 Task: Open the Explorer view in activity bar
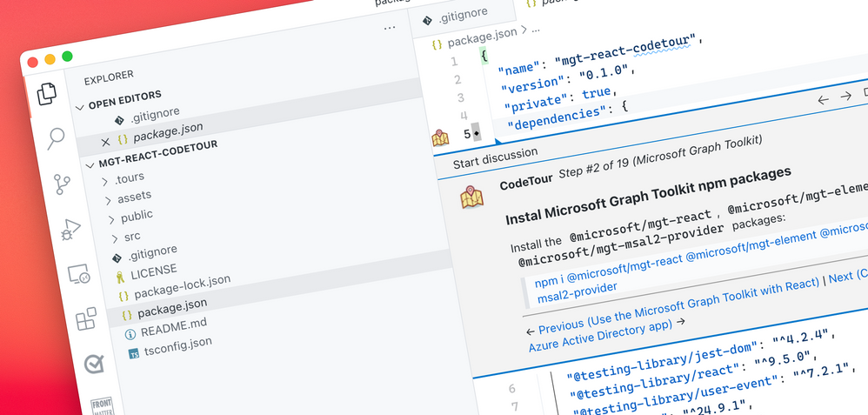[47, 94]
